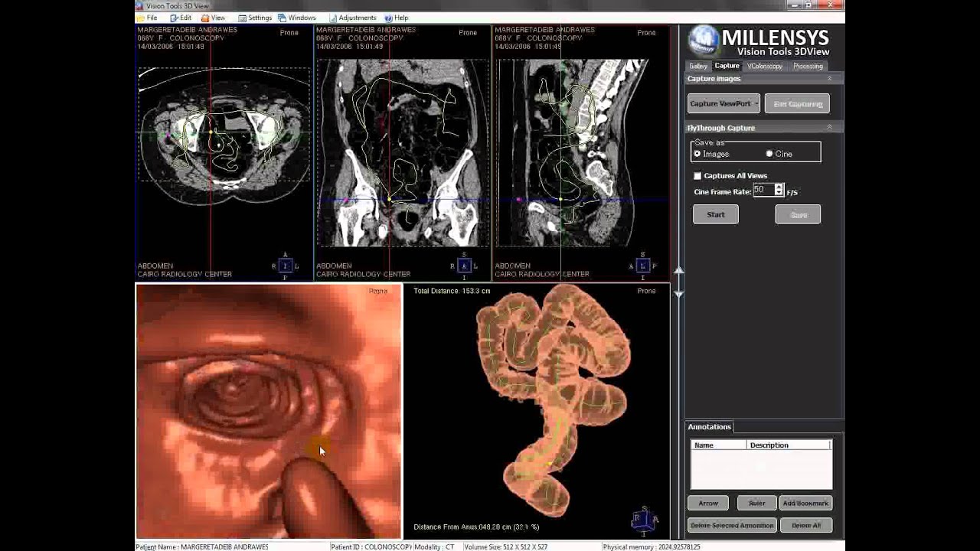
Task: Select the Annotations tab
Action: coord(709,427)
